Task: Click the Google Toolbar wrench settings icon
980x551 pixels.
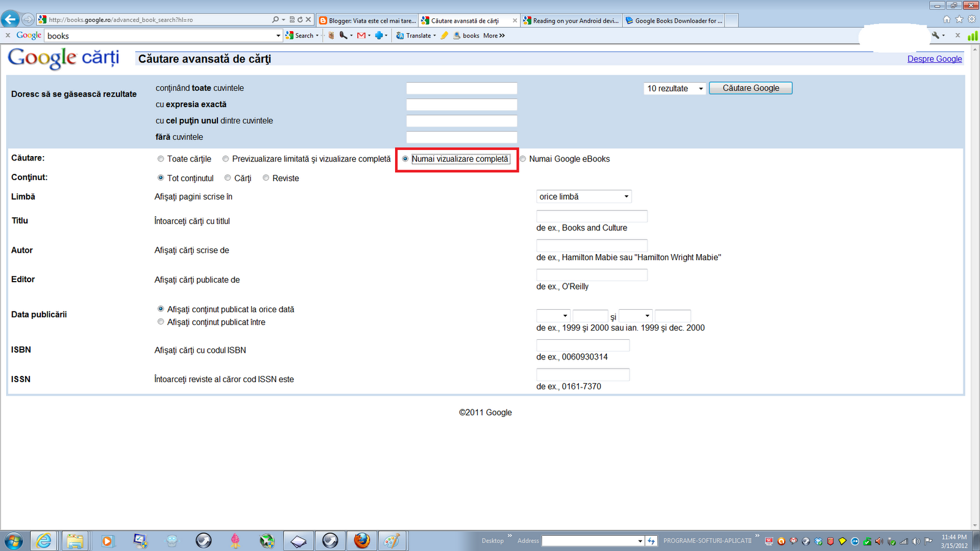Action: (x=935, y=36)
